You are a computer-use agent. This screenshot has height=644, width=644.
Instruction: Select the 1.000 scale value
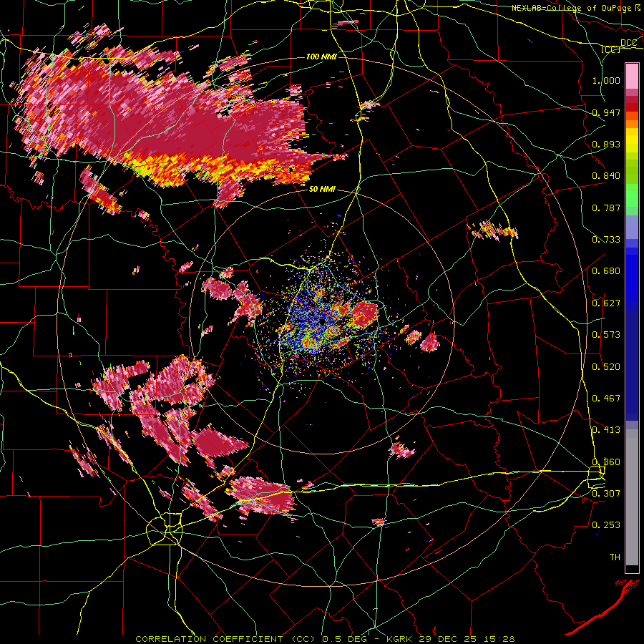(x=606, y=80)
